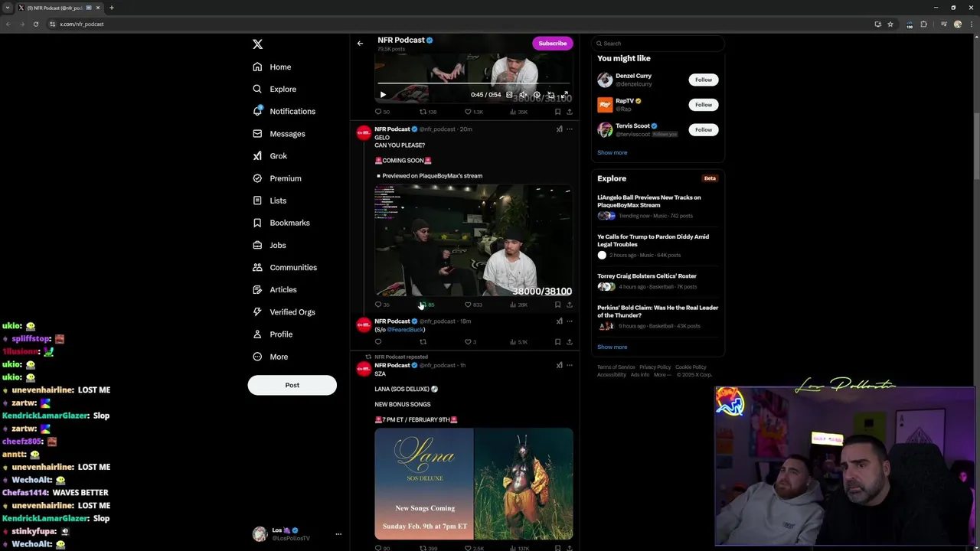Click the top video progress bar
Image resolution: width=980 pixels, height=551 pixels.
pyautogui.click(x=473, y=83)
